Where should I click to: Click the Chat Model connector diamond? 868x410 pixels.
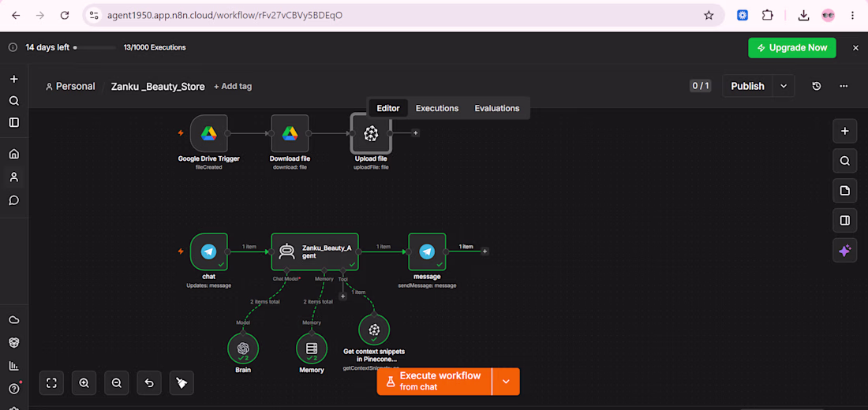click(x=286, y=270)
